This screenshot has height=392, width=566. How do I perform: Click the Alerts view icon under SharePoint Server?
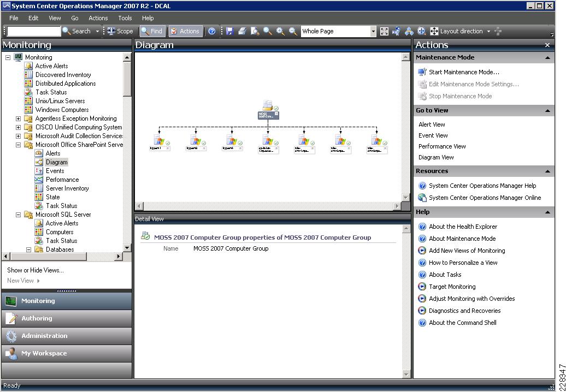click(x=39, y=153)
